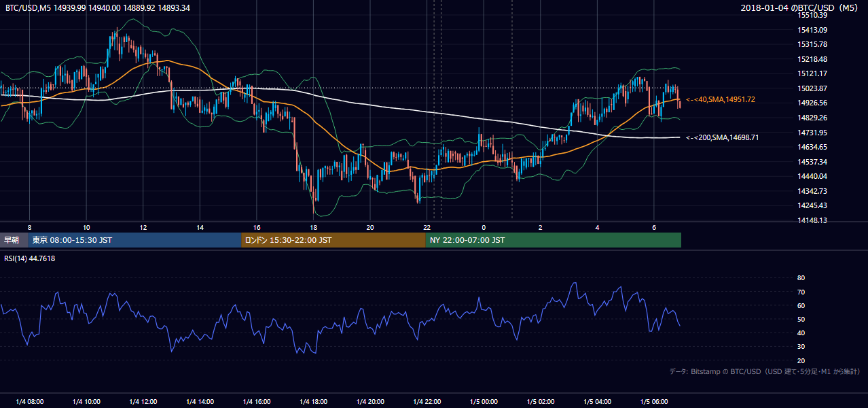The height and width of the screenshot is (408, 868).
Task: Click the Bitstamp data source note
Action: [x=765, y=371]
